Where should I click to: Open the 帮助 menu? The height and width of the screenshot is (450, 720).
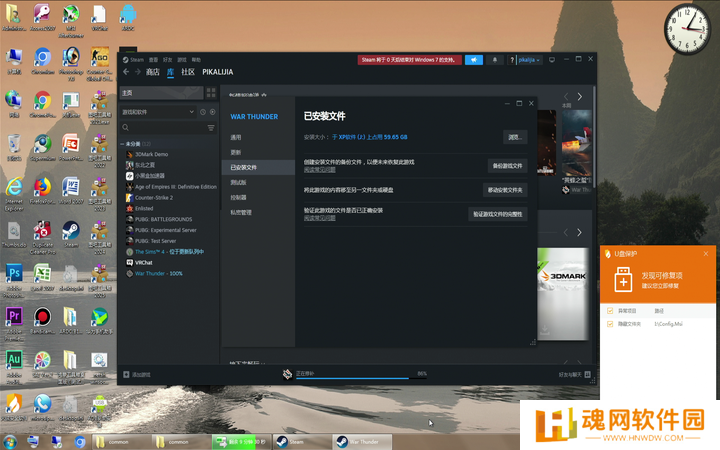tap(196, 60)
